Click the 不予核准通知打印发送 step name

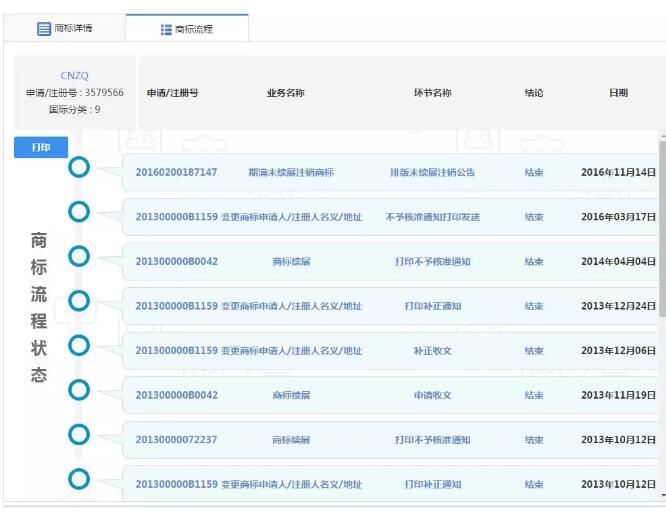click(x=432, y=217)
